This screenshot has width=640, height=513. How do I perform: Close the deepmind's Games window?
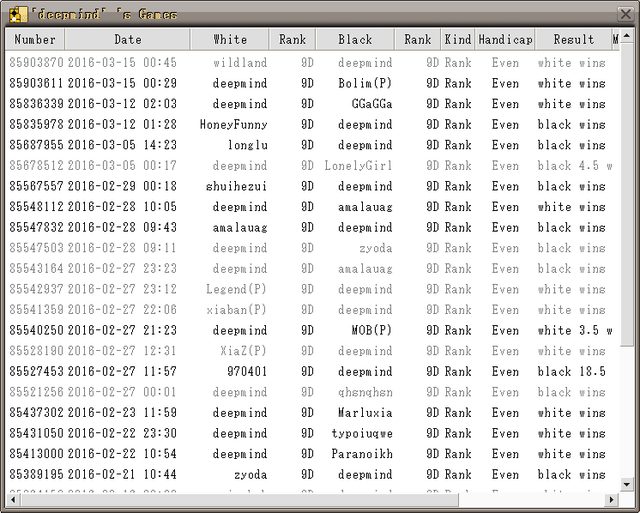pyautogui.click(x=625, y=14)
